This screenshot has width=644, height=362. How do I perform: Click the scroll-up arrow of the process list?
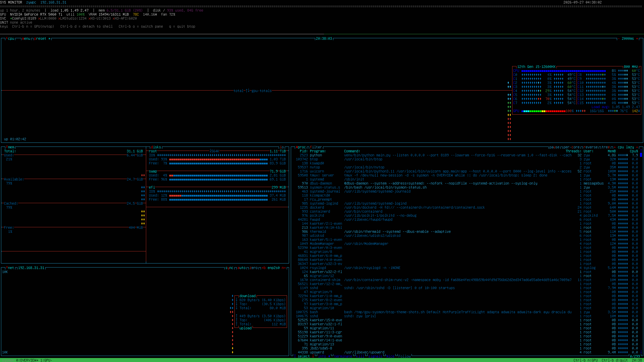point(641,151)
